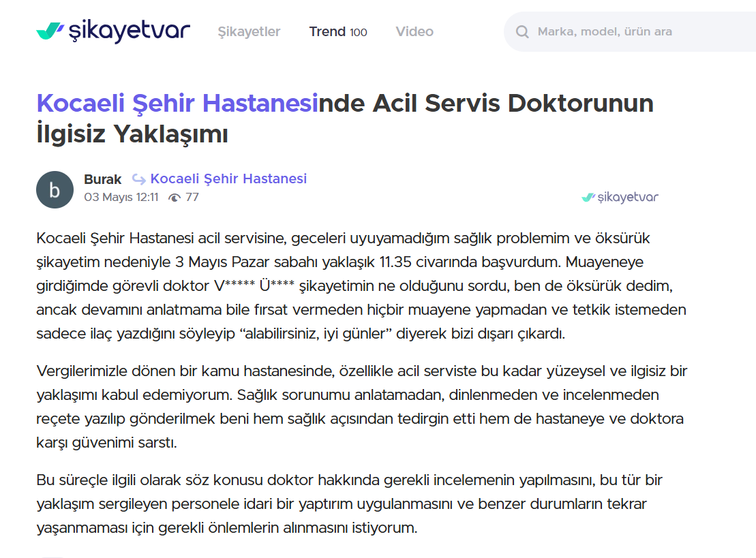The height and width of the screenshot is (558, 756).
Task: Click the eye view count icon
Action: [175, 198]
